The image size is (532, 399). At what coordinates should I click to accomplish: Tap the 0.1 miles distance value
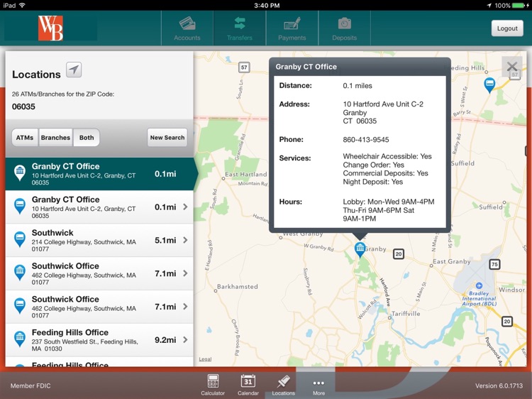(358, 86)
